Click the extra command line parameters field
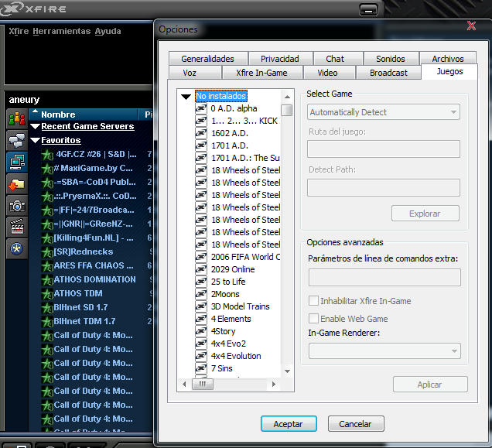Screen dimensions: 492x448 (x=384, y=277)
